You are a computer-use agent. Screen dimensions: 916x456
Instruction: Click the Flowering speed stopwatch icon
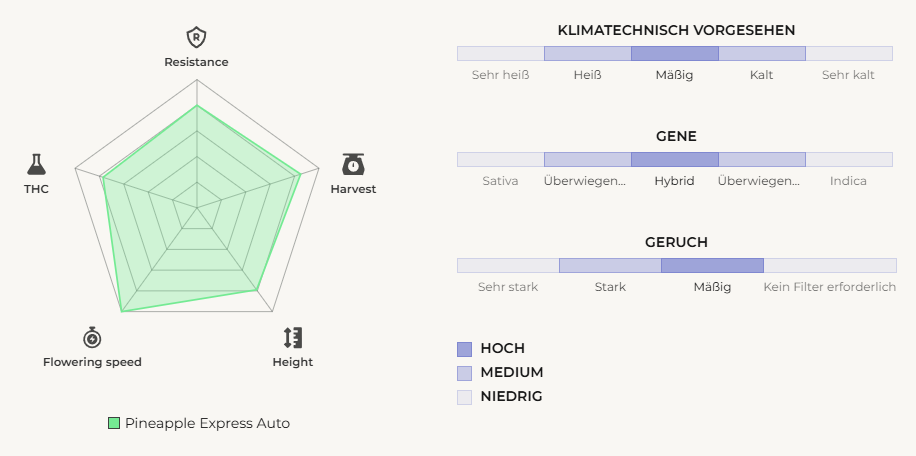[92, 338]
